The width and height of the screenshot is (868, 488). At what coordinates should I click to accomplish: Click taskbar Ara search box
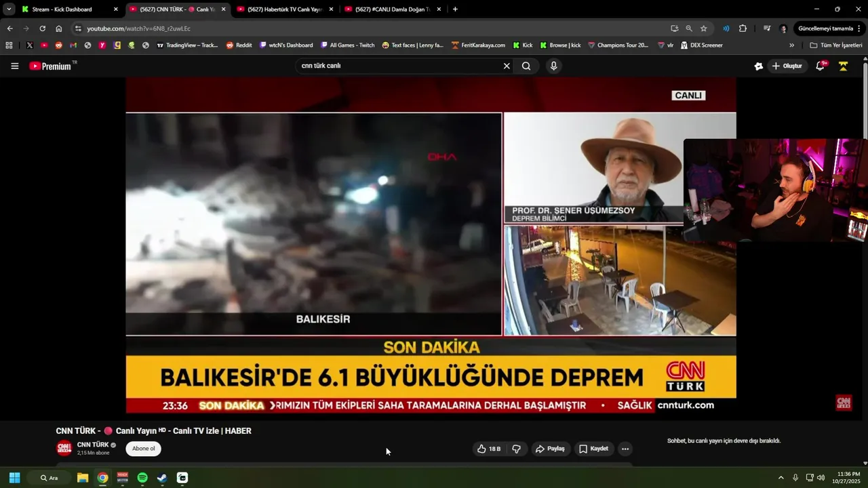tap(50, 478)
